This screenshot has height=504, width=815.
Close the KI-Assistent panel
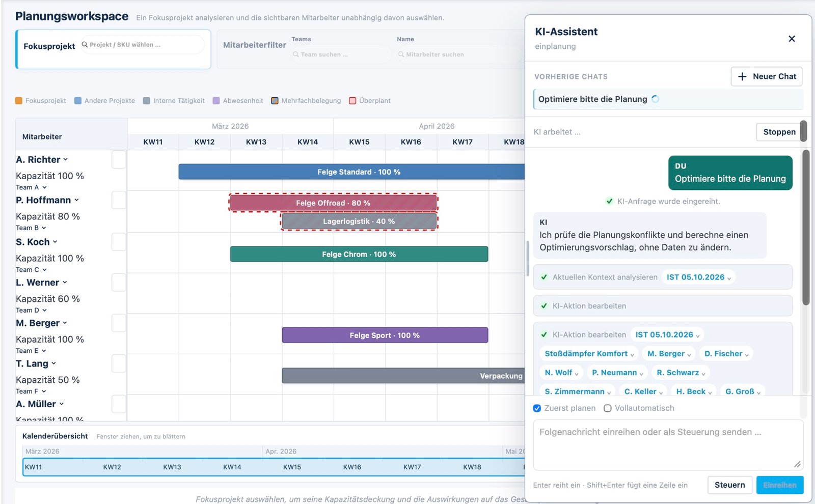[792, 39]
